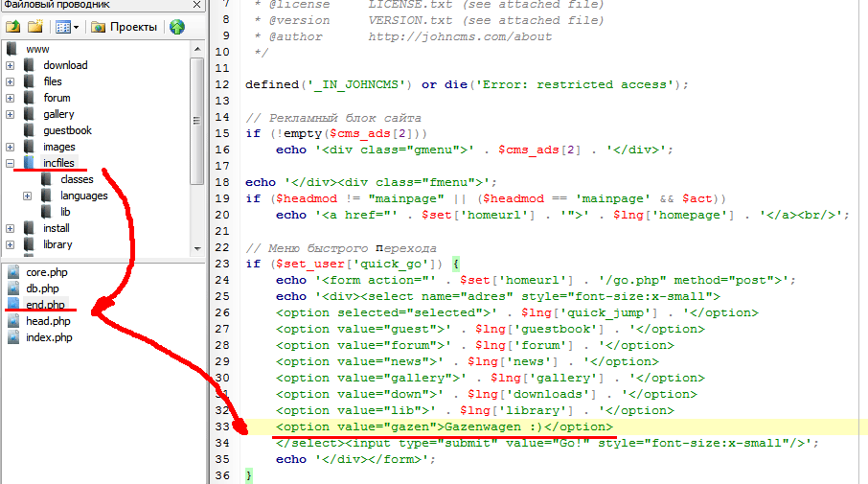Click the defined('_IN_JOHNCMS') code line
The image size is (868, 484).
coord(467,84)
